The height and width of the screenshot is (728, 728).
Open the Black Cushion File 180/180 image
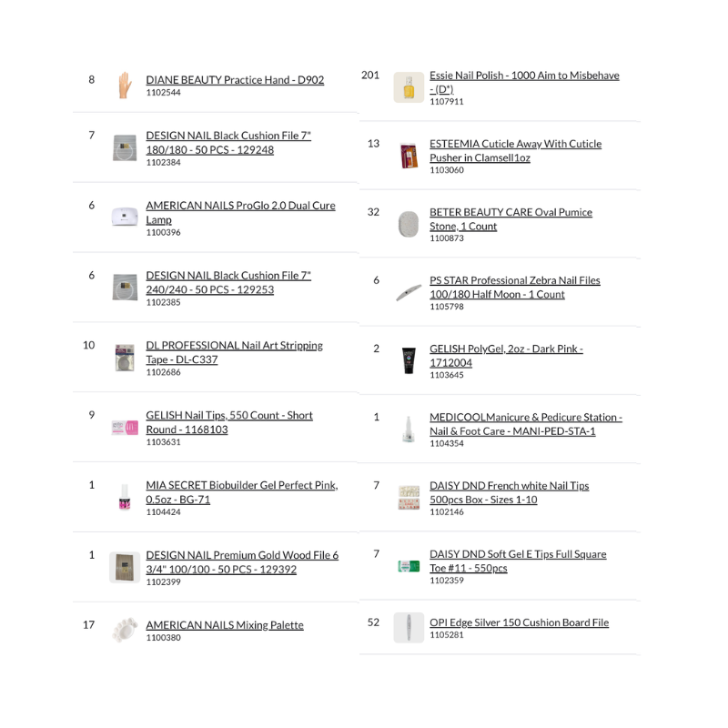click(x=125, y=148)
